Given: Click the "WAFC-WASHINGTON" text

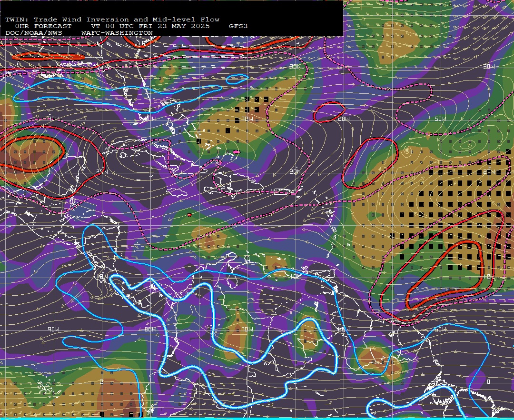Looking at the screenshot, I should pos(117,33).
